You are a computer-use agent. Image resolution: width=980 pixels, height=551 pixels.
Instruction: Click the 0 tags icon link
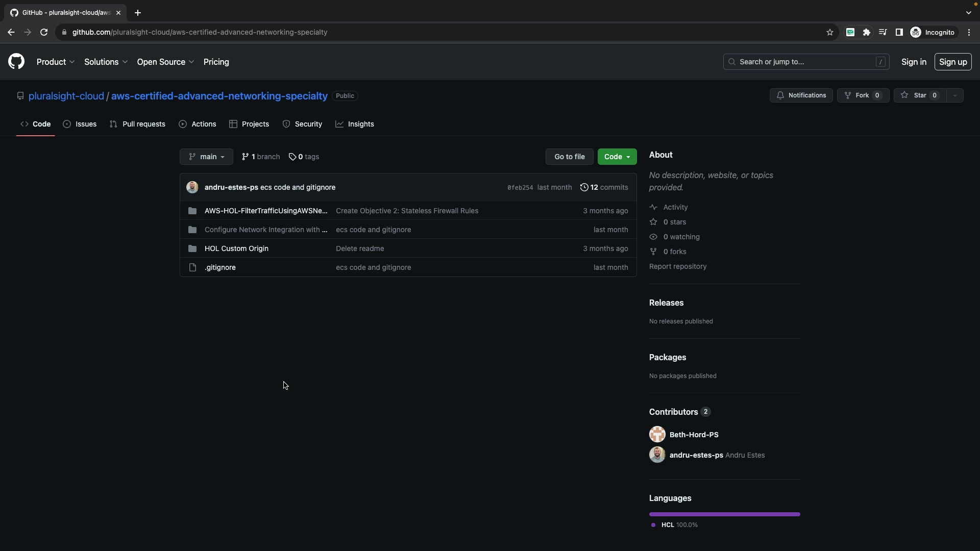tap(292, 157)
